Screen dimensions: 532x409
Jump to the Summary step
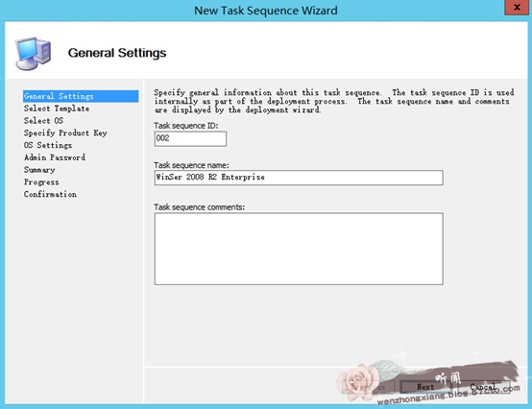click(x=39, y=170)
